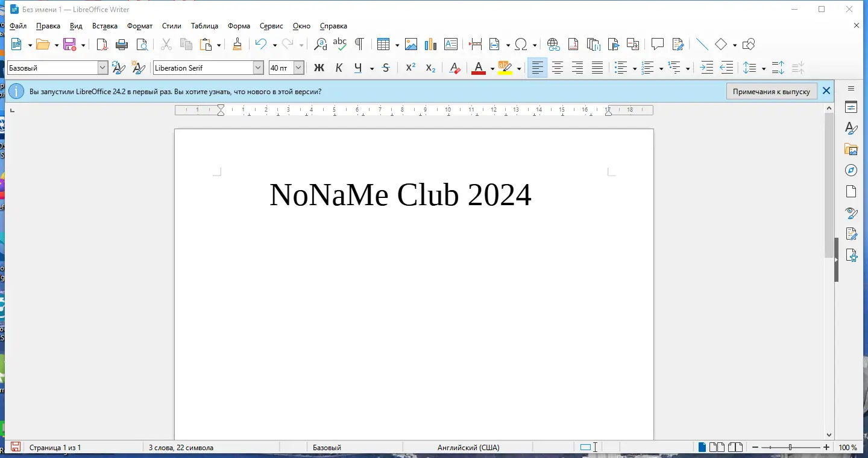Toggle formatting marks (pilcrow)
The height and width of the screenshot is (458, 868).
[x=359, y=44]
